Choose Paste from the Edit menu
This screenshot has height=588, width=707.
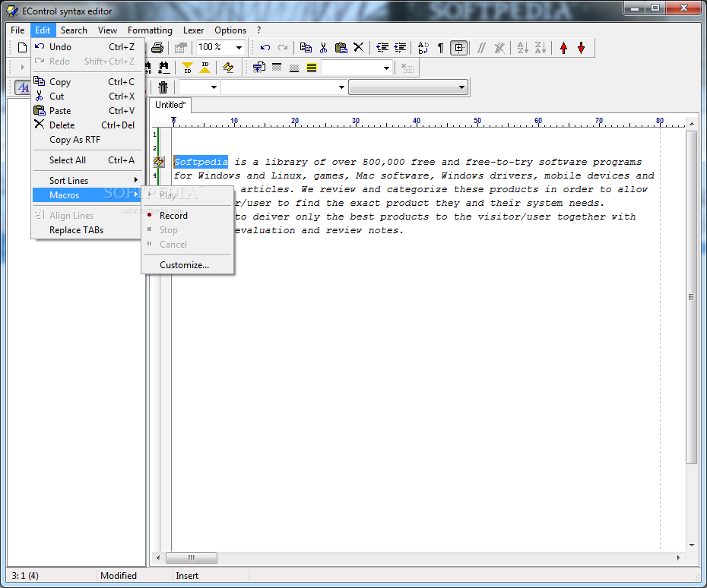pos(87,111)
